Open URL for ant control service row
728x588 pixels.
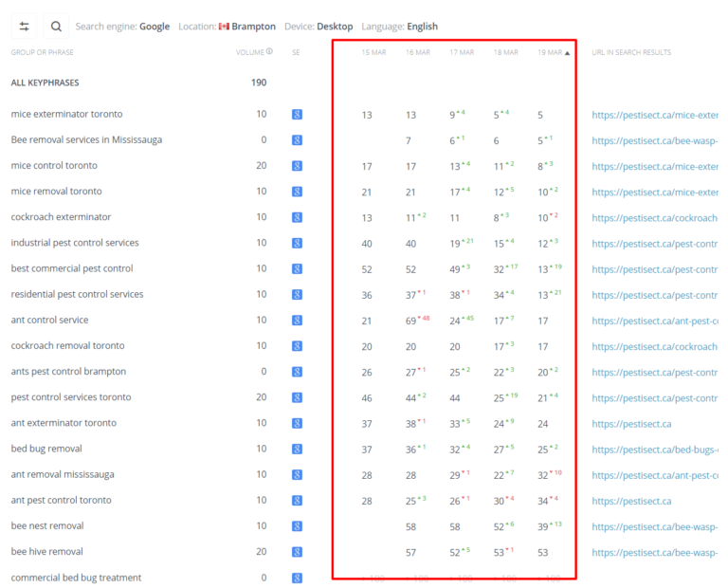[x=655, y=321]
